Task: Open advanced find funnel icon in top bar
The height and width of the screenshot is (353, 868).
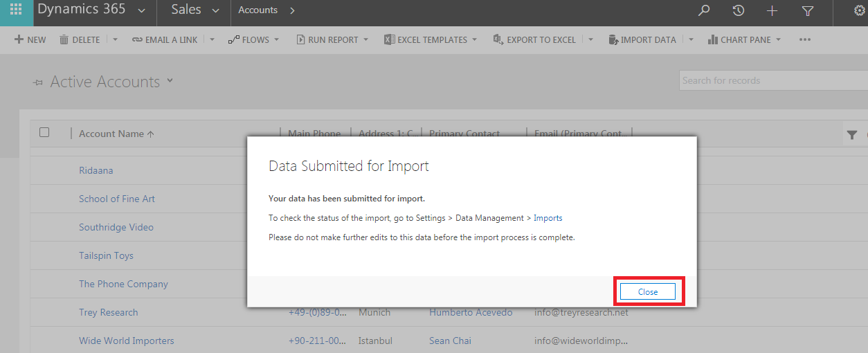Action: [808, 10]
